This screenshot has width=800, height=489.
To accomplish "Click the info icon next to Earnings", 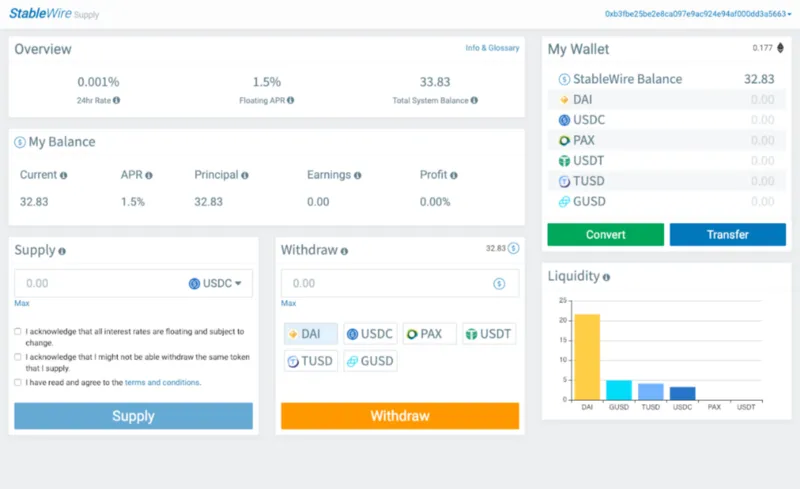I will (357, 175).
